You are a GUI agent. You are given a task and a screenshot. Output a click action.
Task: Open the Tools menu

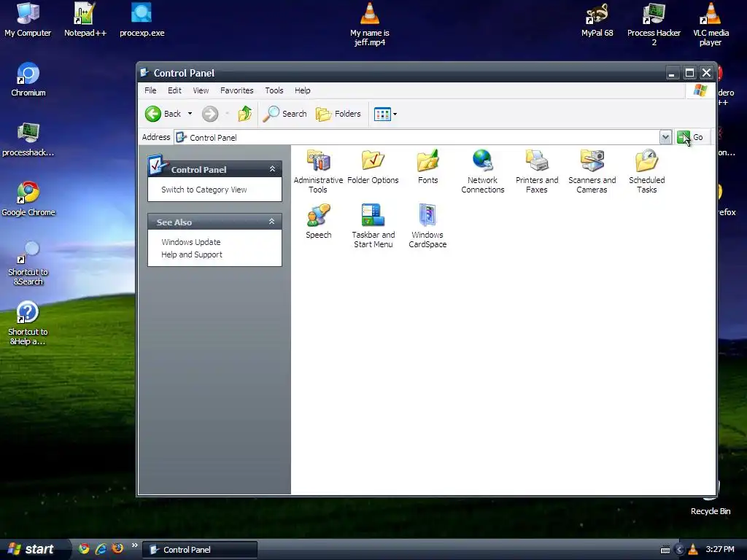(274, 90)
